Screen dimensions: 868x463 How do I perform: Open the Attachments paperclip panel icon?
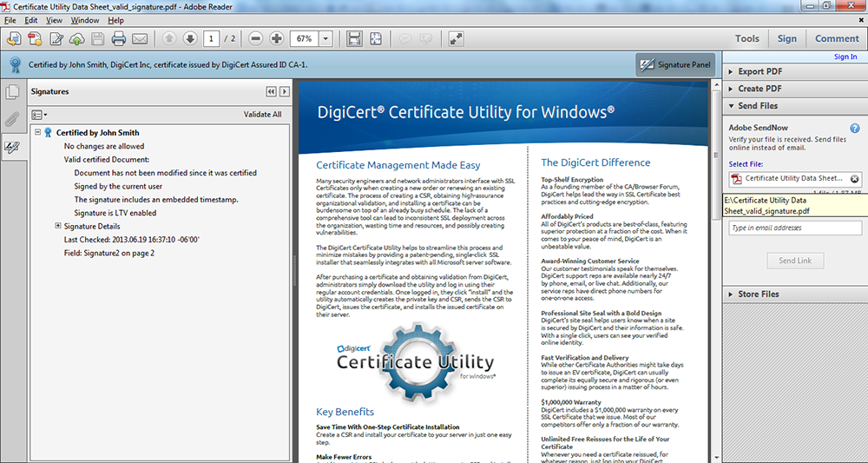click(x=12, y=119)
